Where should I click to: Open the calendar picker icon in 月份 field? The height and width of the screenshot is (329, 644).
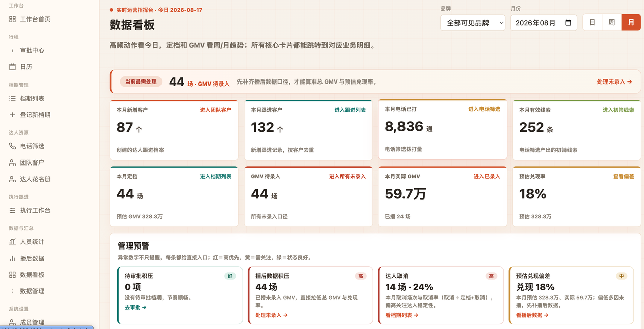click(x=568, y=23)
